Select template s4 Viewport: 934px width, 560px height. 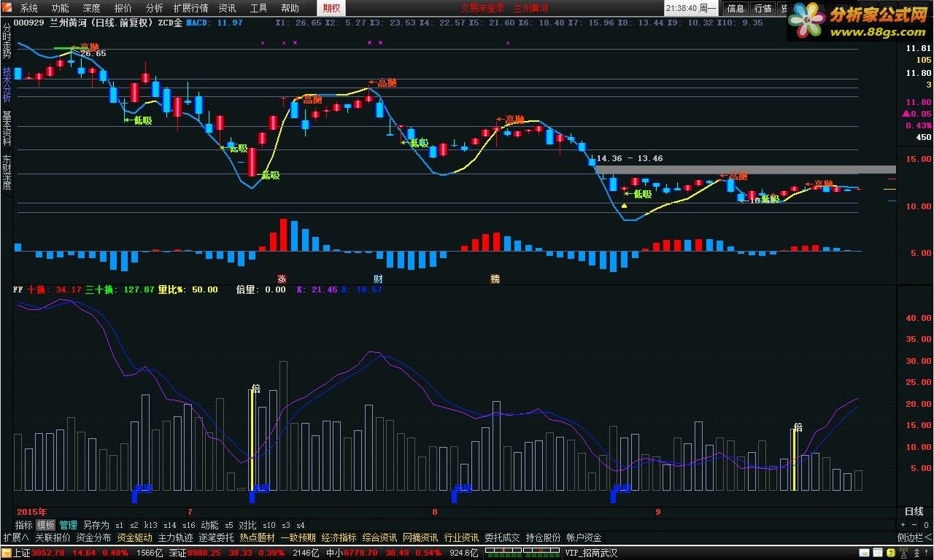tap(301, 525)
